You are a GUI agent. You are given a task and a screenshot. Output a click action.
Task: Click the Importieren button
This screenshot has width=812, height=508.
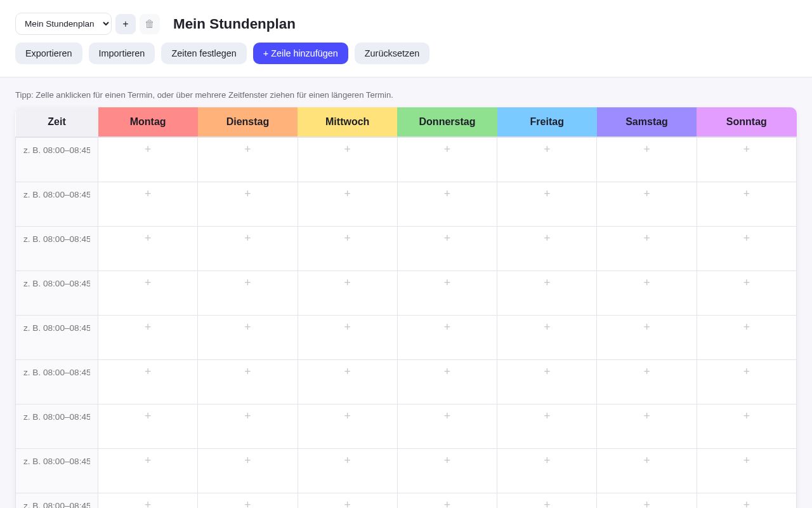pyautogui.click(x=122, y=53)
